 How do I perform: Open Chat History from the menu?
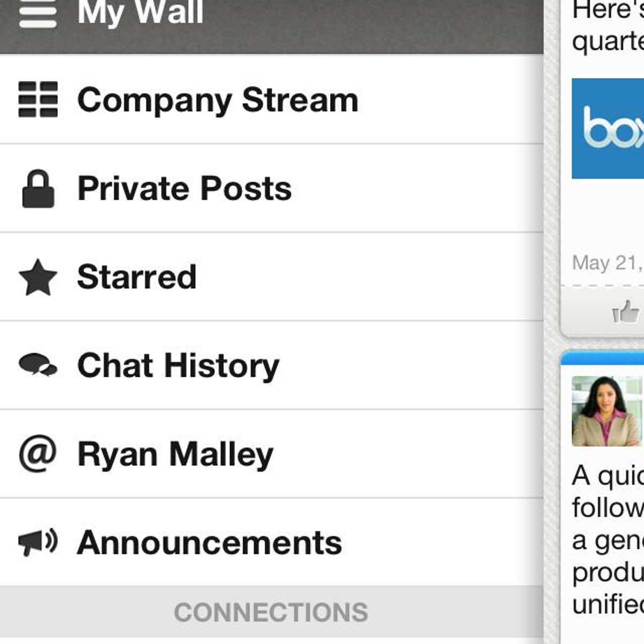coord(272,365)
